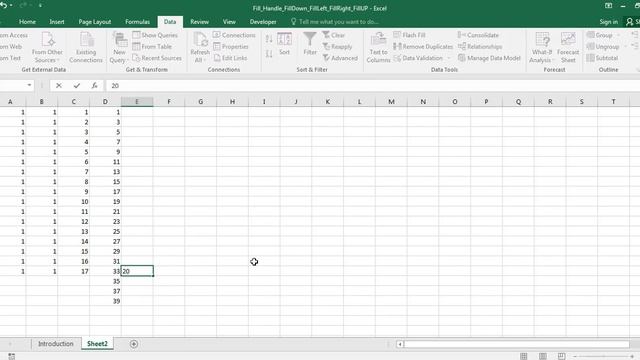
Task: Click Tell me what you want to do box
Action: [336, 22]
